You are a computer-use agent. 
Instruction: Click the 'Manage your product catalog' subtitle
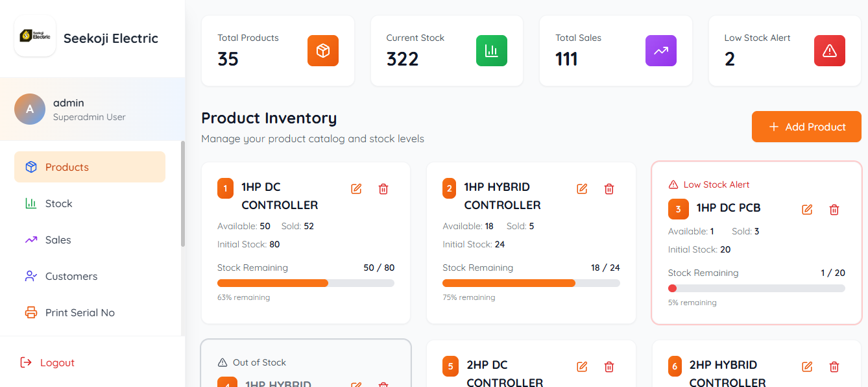[313, 139]
